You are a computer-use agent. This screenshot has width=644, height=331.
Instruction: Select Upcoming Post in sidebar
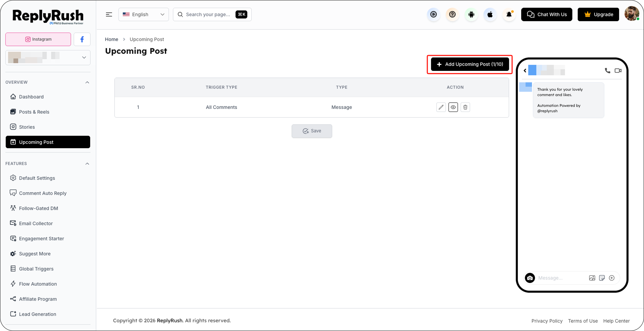[48, 142]
